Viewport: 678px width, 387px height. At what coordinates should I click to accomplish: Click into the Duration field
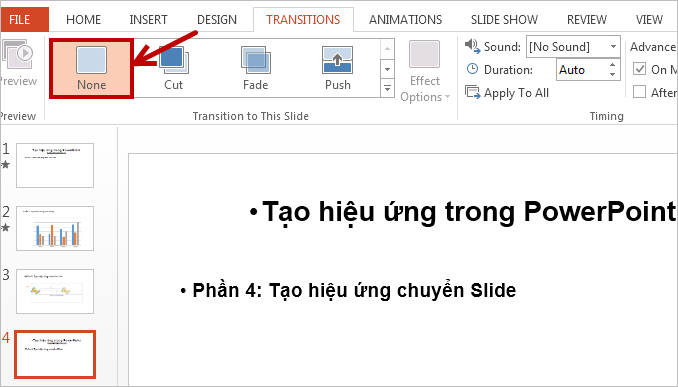582,70
